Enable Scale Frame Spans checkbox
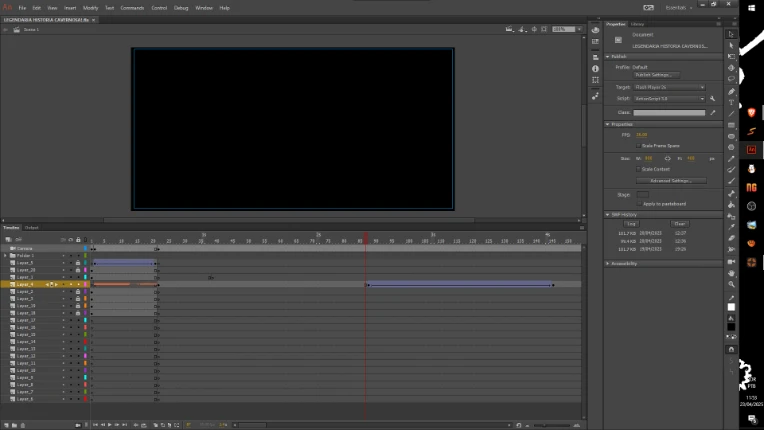 pyautogui.click(x=637, y=145)
